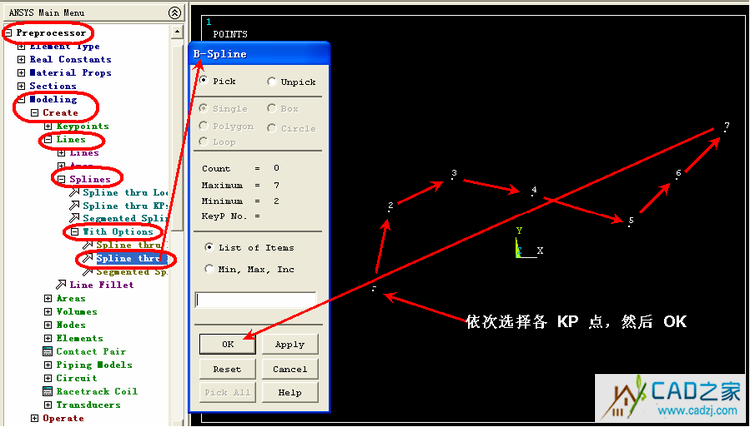Choose the Polygon picking mode option
Screen dimensions: 750x427
[203, 126]
